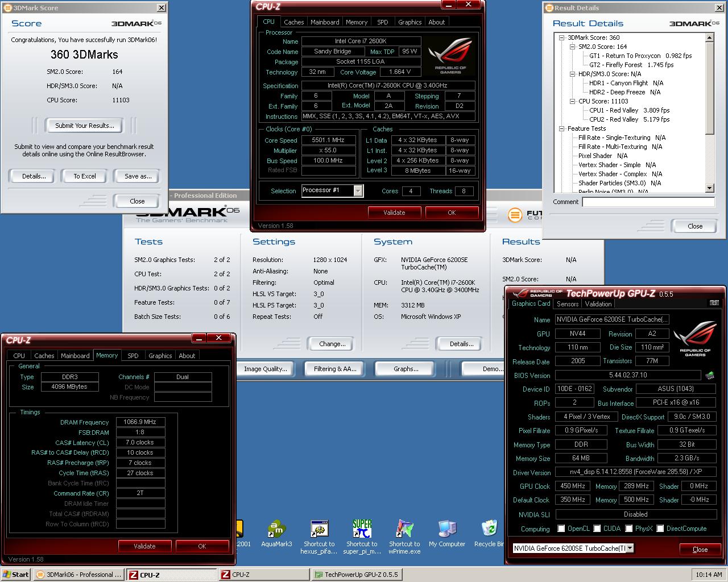Viewport: 728px width, 582px height.
Task: Click the GPU-Z screenshot camera icon
Action: click(x=714, y=304)
